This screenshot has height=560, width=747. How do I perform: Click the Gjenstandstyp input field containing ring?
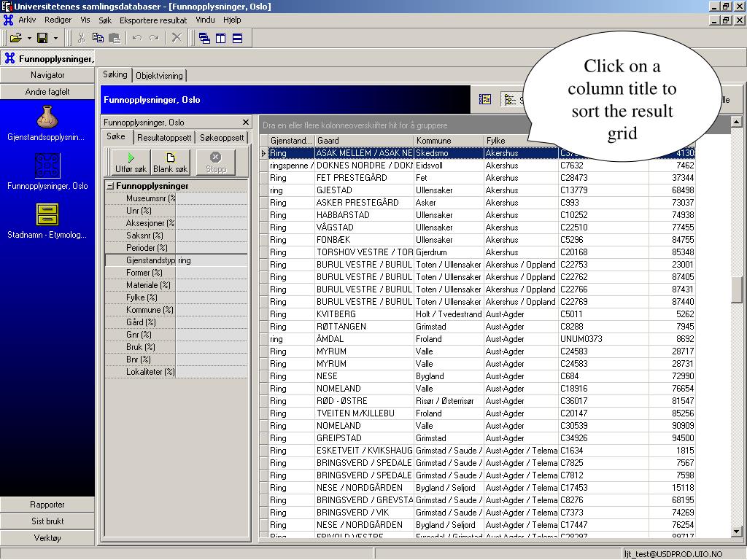212,260
